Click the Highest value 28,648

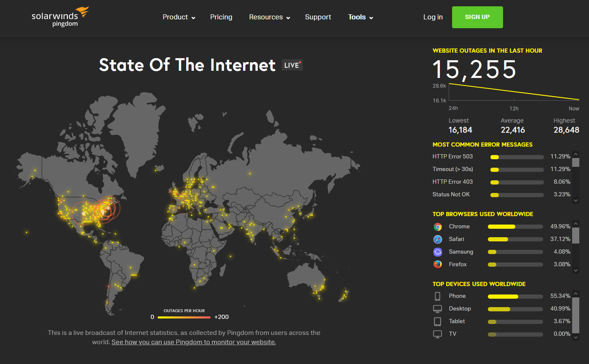[x=566, y=130]
